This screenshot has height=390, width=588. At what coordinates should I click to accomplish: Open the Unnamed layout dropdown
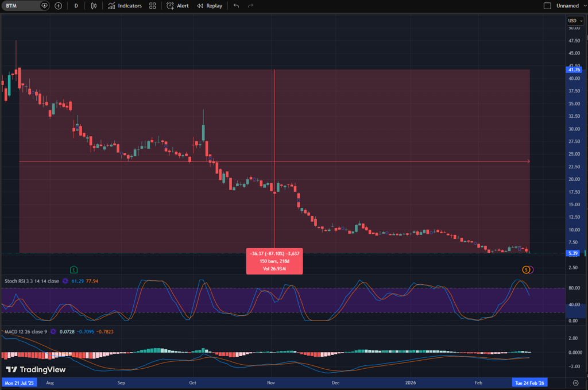[567, 6]
